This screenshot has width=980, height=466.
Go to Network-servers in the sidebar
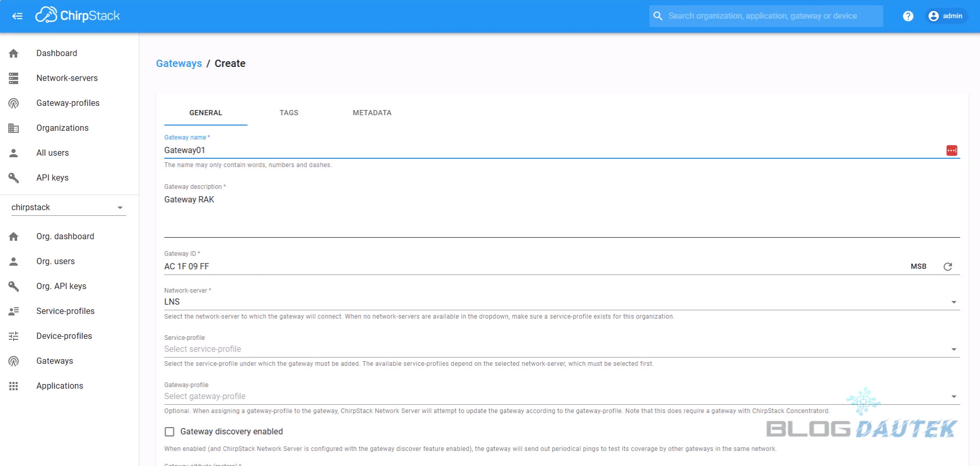(x=66, y=78)
